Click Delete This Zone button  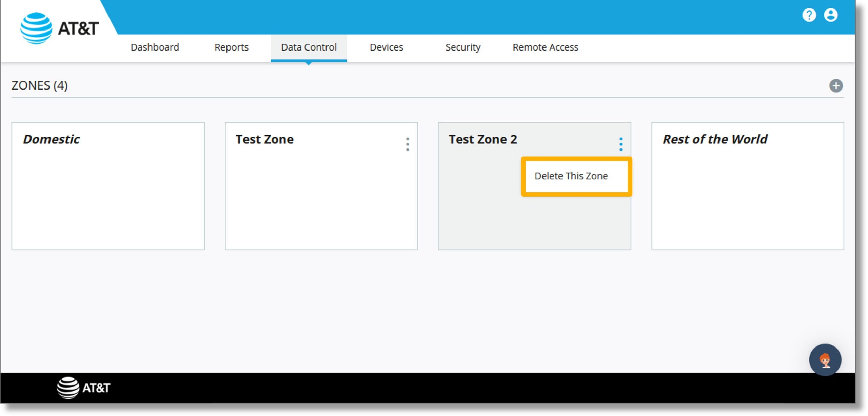point(571,175)
